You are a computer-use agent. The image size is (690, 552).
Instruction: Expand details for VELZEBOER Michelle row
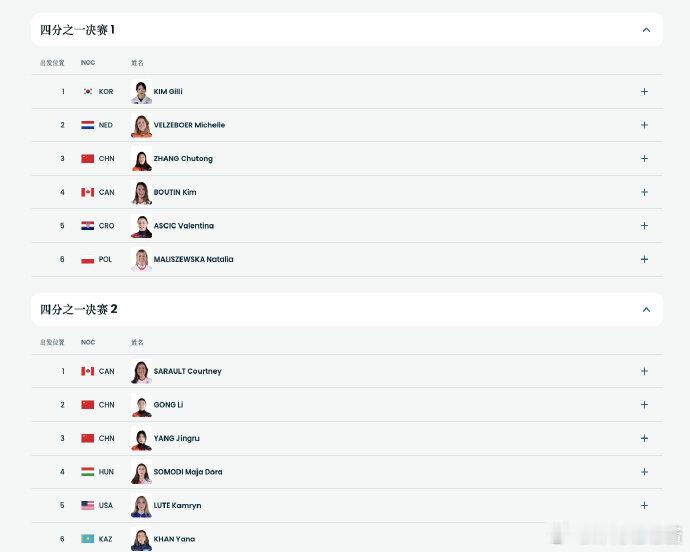point(644,125)
